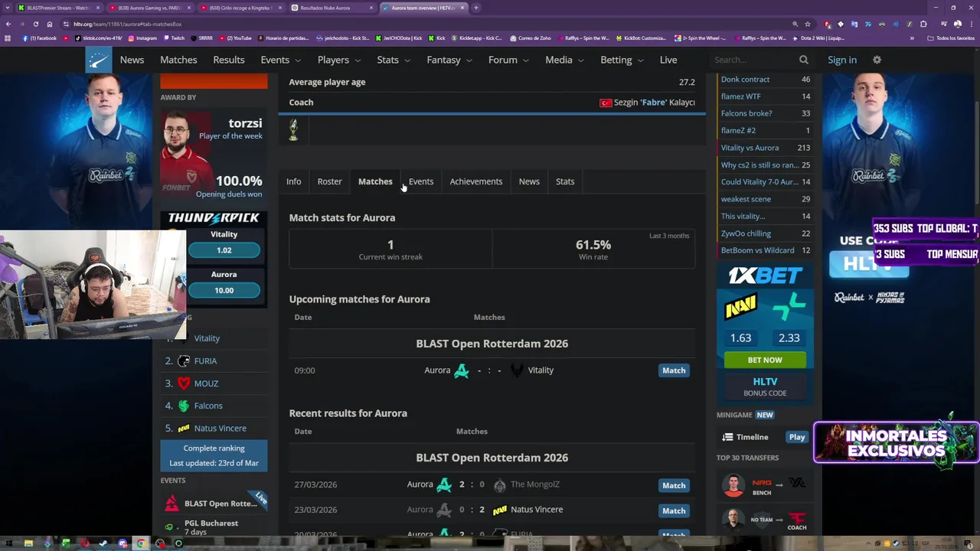Click the MOUZ heart logo in ranking
This screenshot has width=980, height=551.
click(x=184, y=383)
